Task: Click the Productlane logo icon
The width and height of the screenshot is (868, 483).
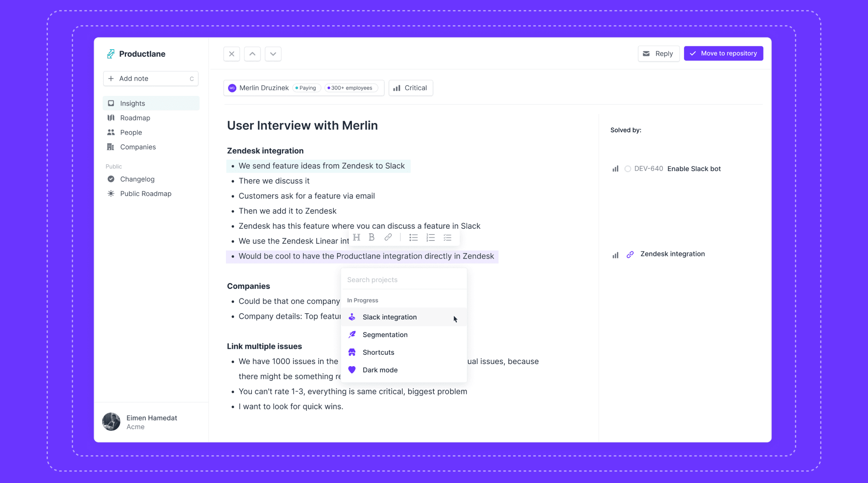Action: (x=110, y=54)
